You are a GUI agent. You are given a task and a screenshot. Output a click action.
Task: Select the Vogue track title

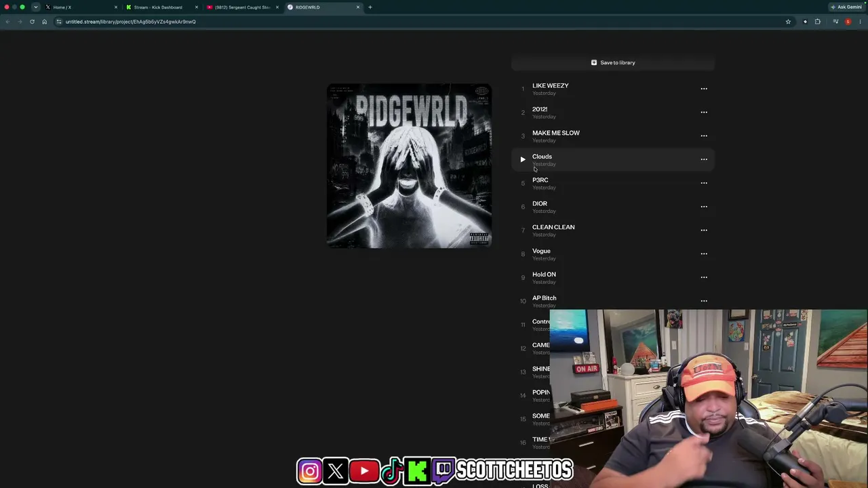click(541, 251)
